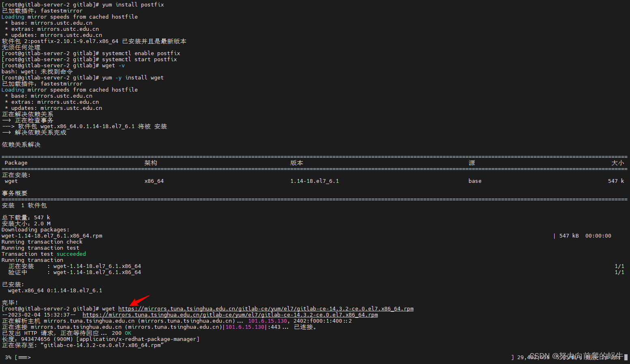Click the saved file name "gitlab-ce-14.3.2-ce.0.el7.x86_64.rpm"
Image resolution: width=630 pixels, height=364 pixels.
point(102,345)
